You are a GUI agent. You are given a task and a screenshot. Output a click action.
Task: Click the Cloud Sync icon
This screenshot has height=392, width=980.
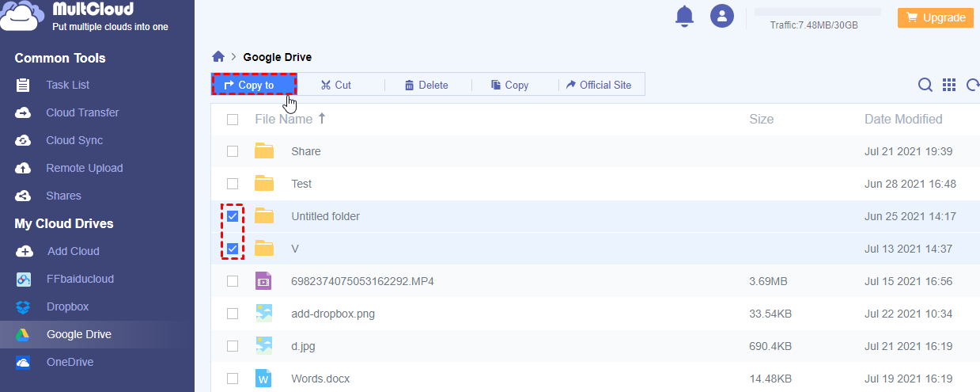[23, 140]
